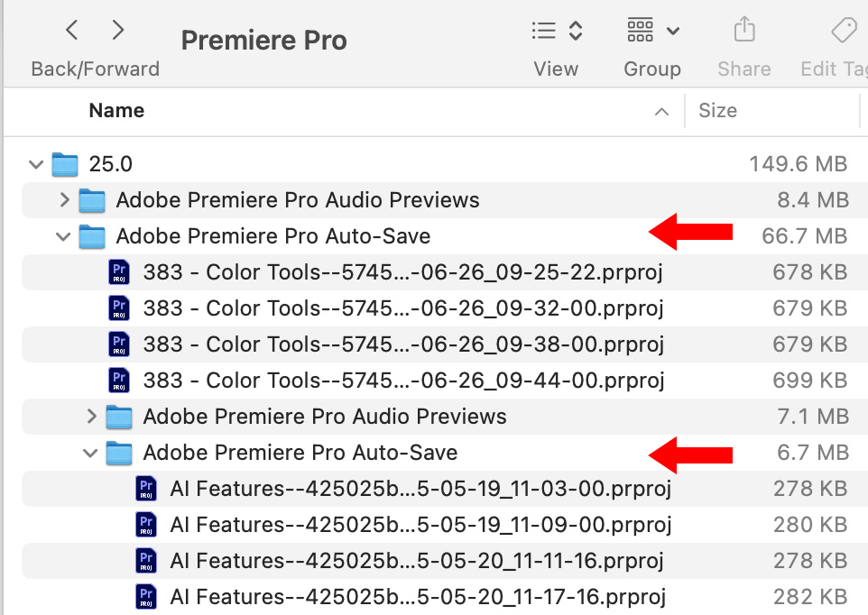Click the Color Tools 09-44-00 project file icon
Viewport: 868px width, 615px height.
(x=119, y=381)
